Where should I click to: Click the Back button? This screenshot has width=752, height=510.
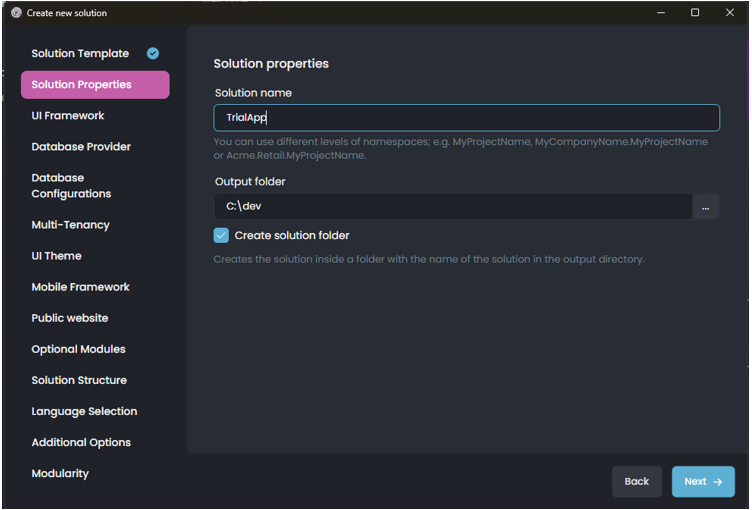(x=637, y=481)
